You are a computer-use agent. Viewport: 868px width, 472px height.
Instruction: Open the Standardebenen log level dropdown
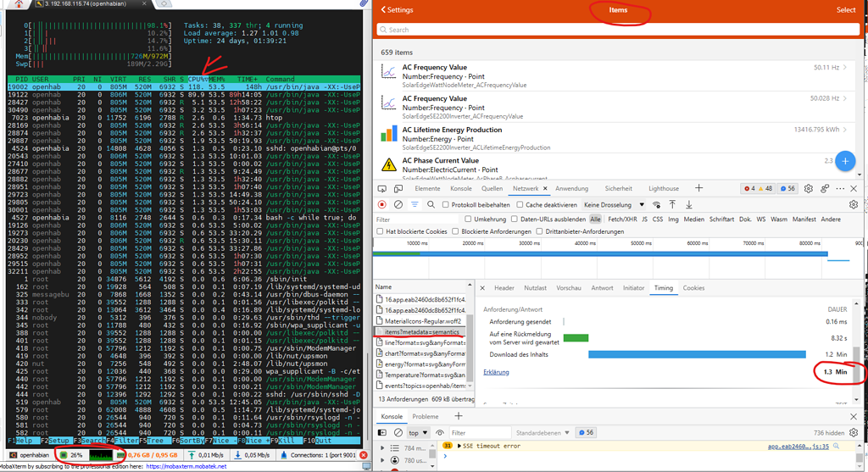coord(542,433)
